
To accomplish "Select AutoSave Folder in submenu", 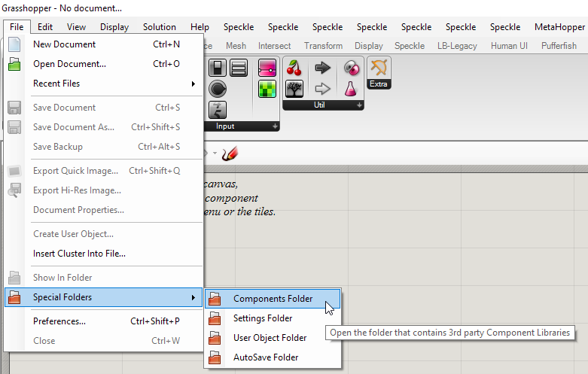I will 273,357.
